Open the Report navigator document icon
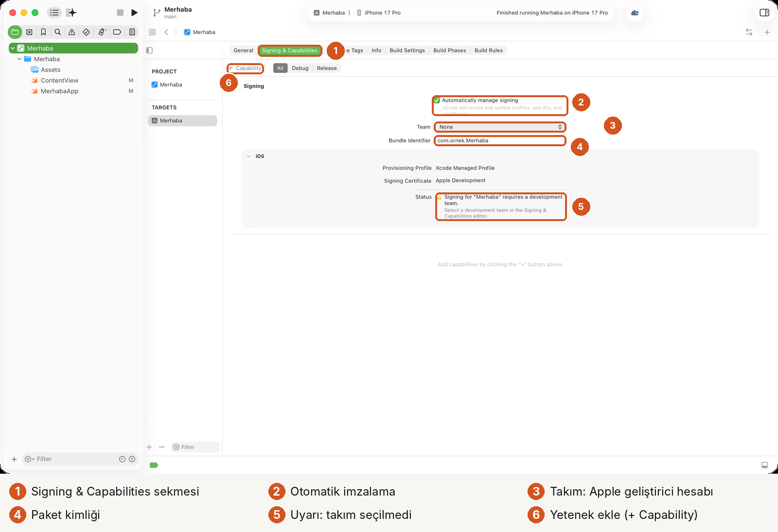This screenshot has height=532, width=778. pos(132,32)
